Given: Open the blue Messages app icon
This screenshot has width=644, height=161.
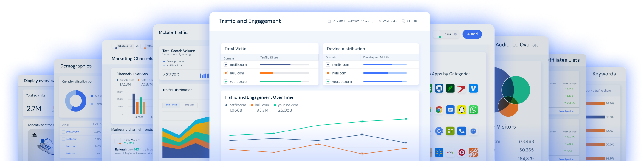Looking at the screenshot, I should tap(450, 110).
